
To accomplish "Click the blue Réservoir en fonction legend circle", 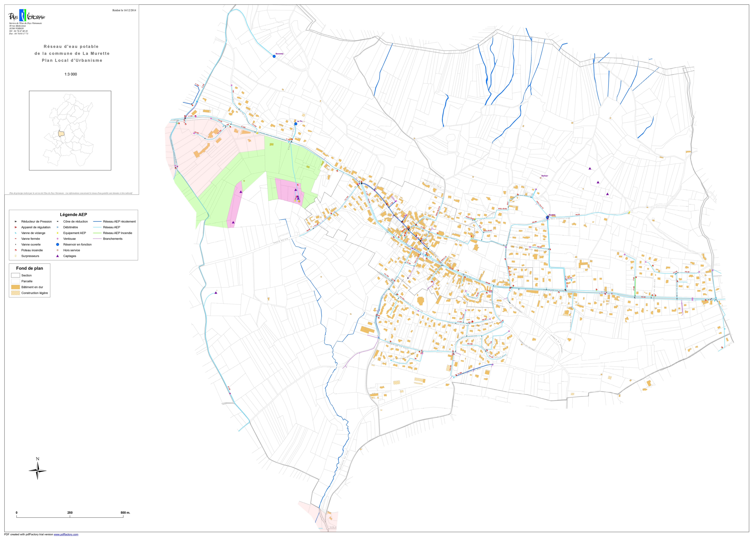I will [58, 244].
